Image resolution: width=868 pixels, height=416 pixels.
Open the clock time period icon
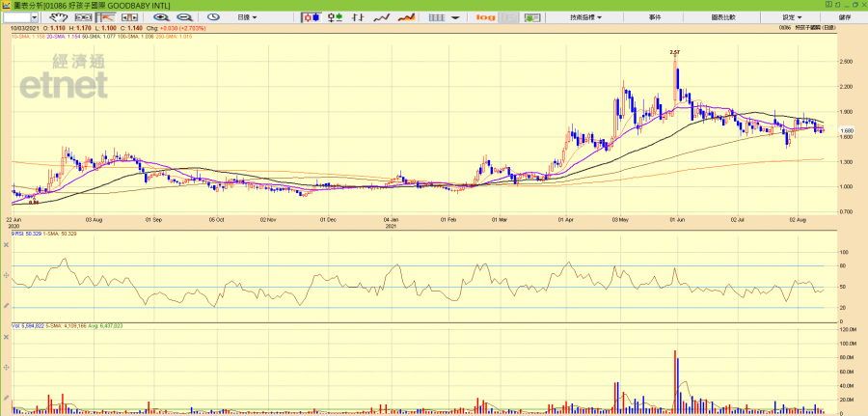(212, 17)
